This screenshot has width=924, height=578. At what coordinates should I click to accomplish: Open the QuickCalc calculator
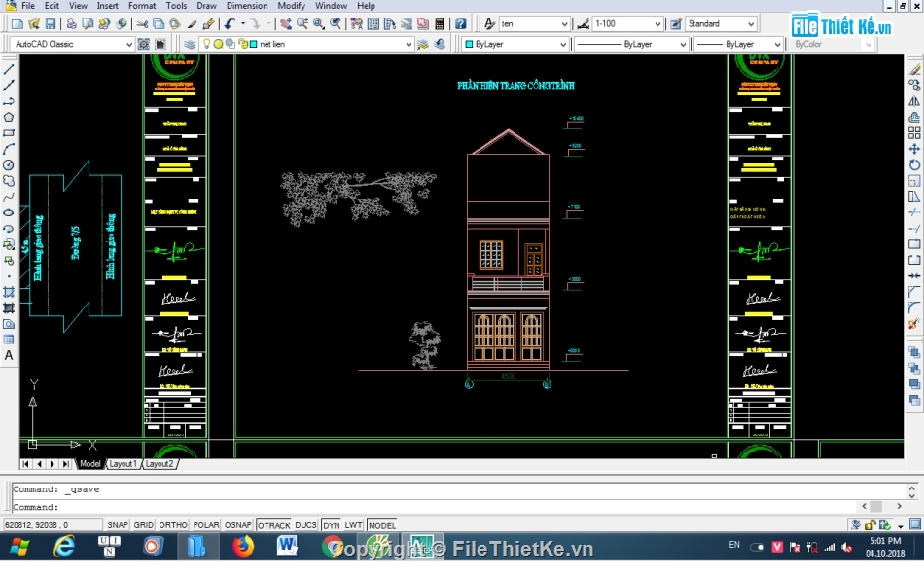[439, 24]
